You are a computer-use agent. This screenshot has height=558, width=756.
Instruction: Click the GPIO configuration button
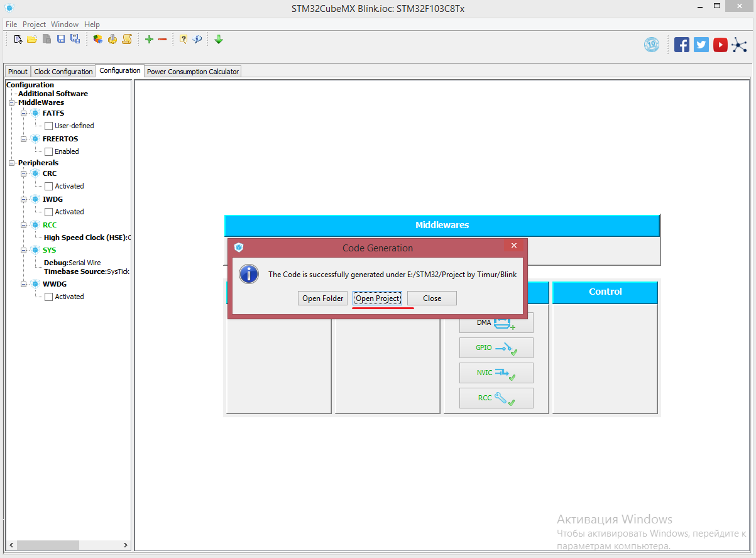pos(496,347)
